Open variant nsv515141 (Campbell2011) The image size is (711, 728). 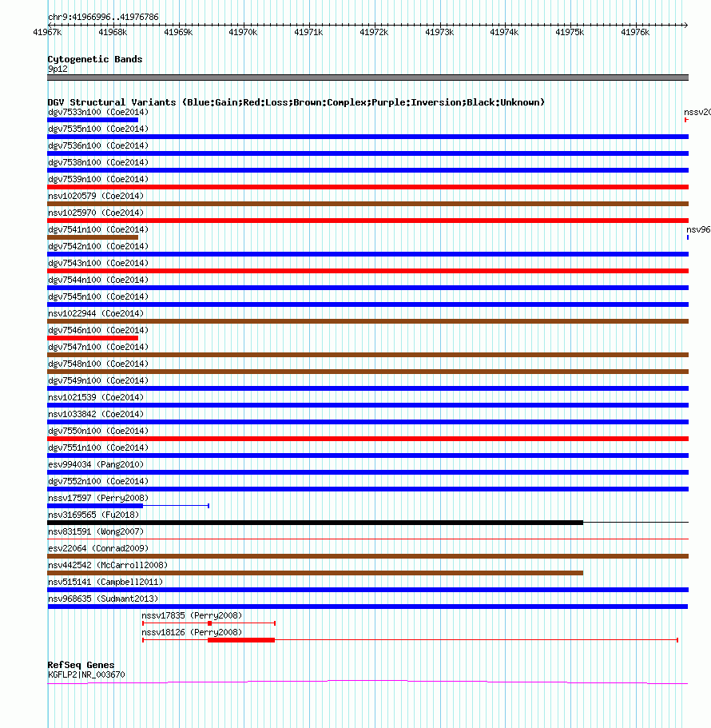[105, 582]
